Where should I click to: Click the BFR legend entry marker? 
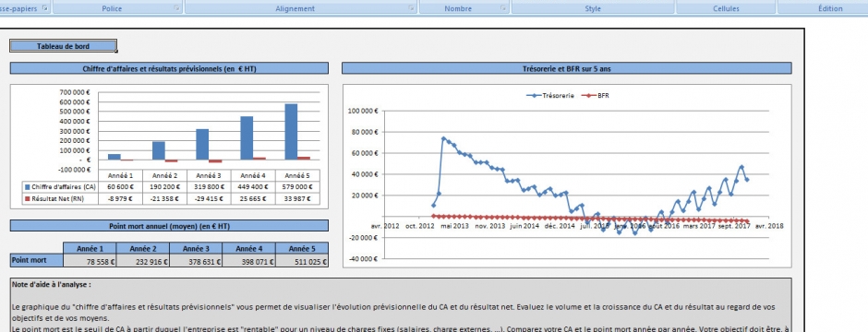(588, 96)
